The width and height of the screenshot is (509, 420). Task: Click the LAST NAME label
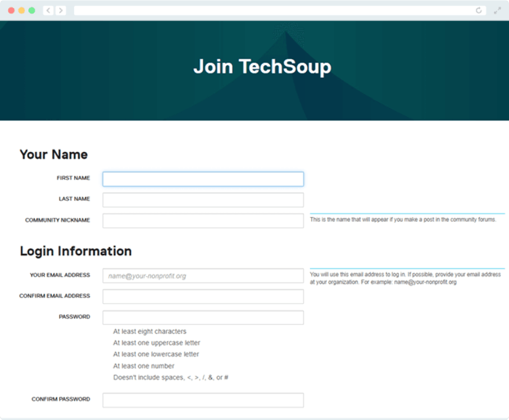(x=75, y=199)
